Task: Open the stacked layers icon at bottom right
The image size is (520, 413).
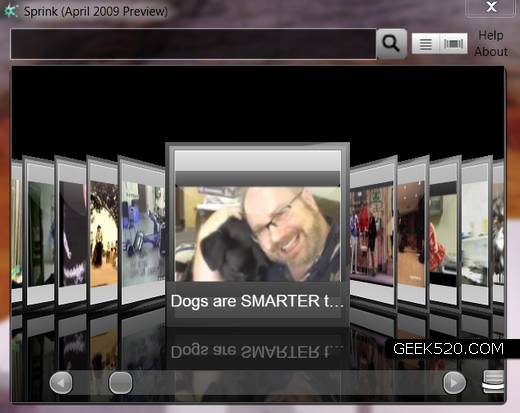Action: pos(493,382)
